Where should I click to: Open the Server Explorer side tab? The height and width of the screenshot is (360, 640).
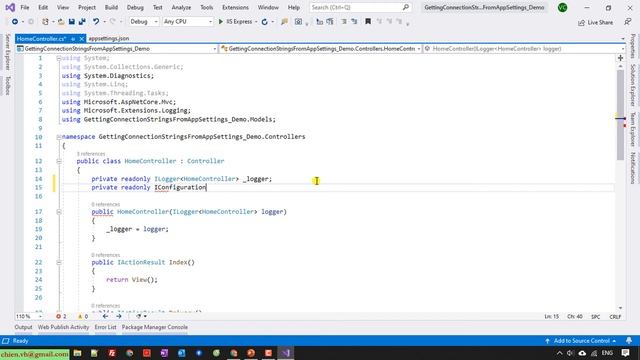point(7,52)
